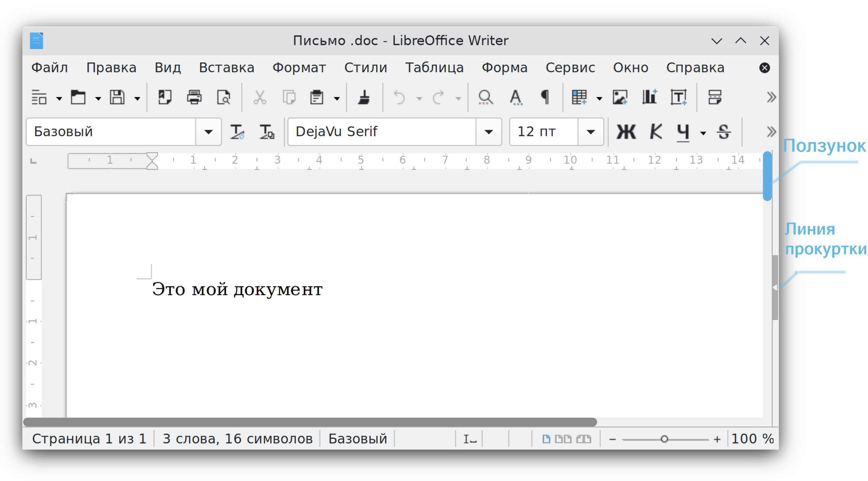Click the Cut scissors icon

pos(260,98)
